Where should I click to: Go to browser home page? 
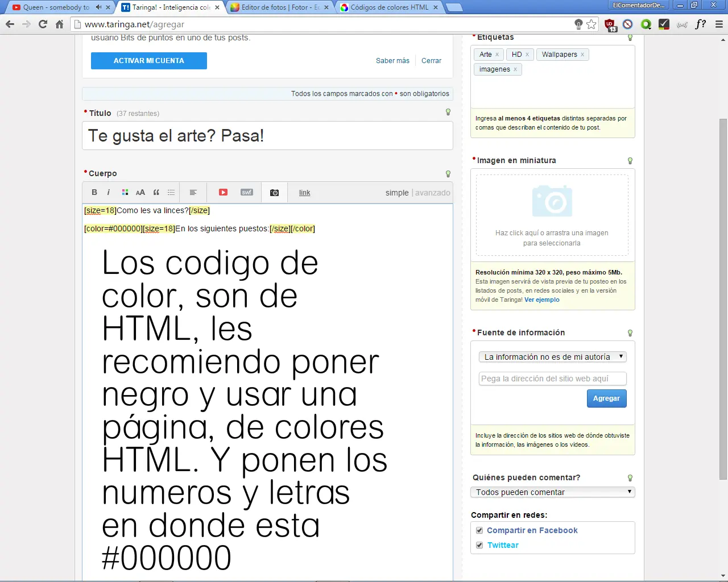tap(59, 24)
